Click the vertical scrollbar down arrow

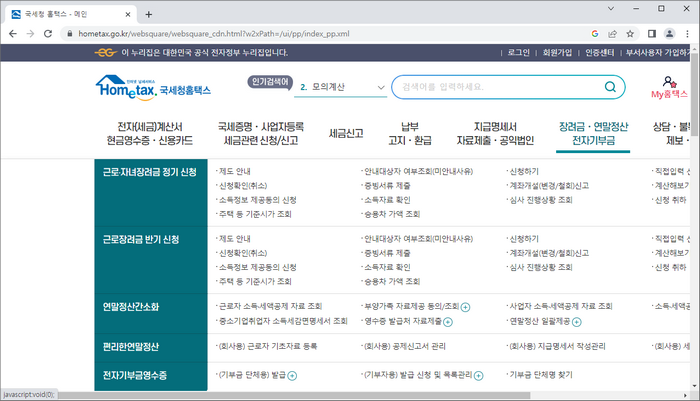point(695,386)
